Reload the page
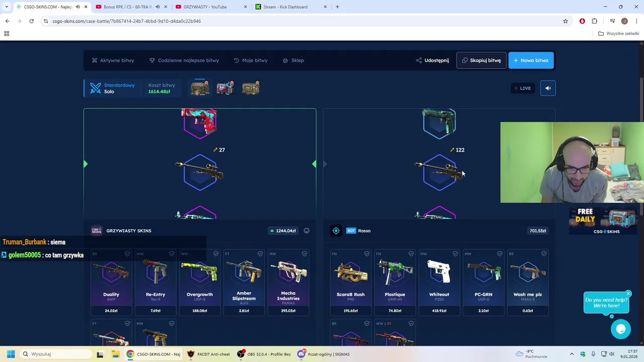644x362 pixels. pos(31,21)
